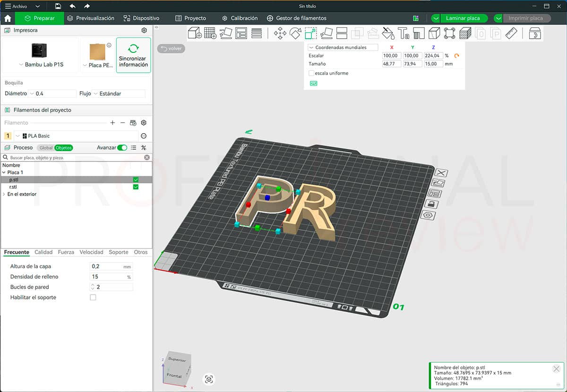Switch to the Proyecto tab

190,18
